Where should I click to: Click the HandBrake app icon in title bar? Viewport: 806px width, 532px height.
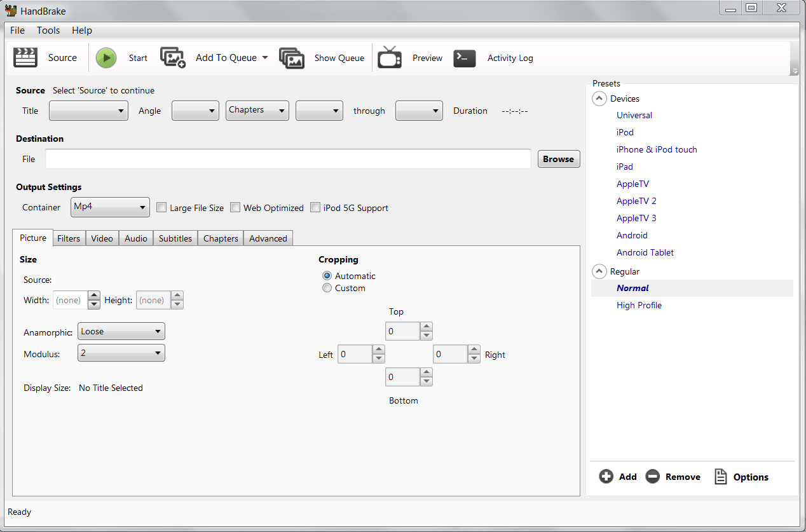[x=11, y=10]
